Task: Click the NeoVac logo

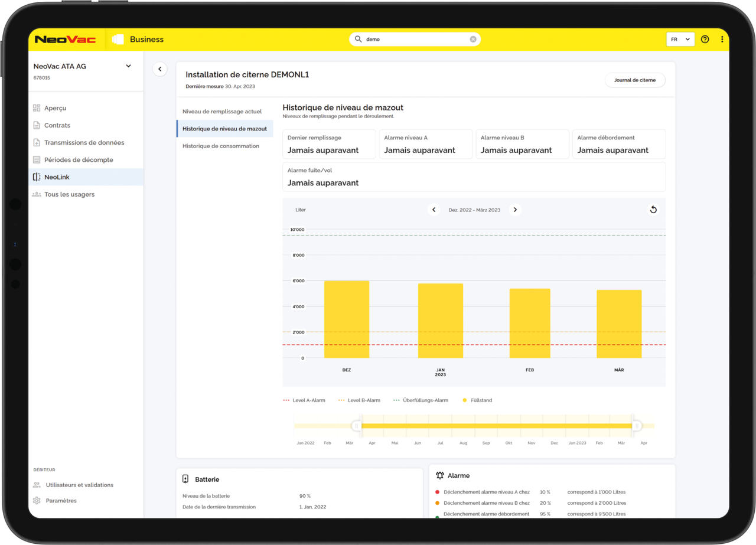Action: (x=65, y=40)
